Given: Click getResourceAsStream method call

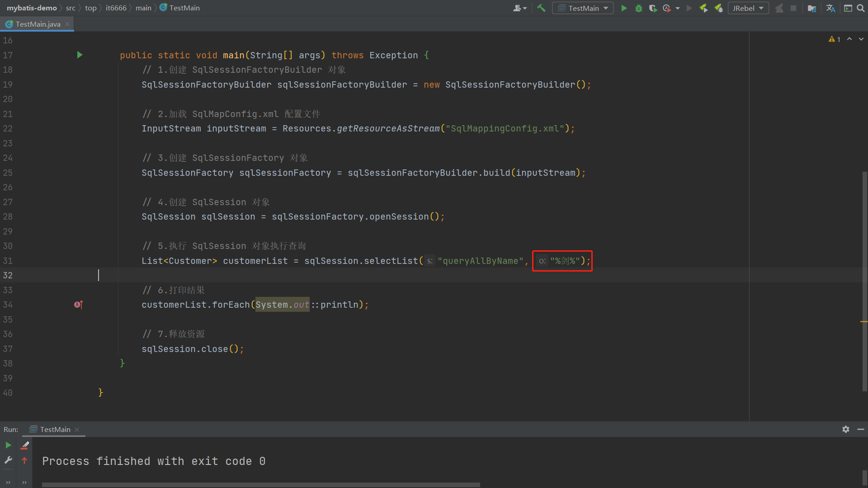Looking at the screenshot, I should pyautogui.click(x=388, y=128).
